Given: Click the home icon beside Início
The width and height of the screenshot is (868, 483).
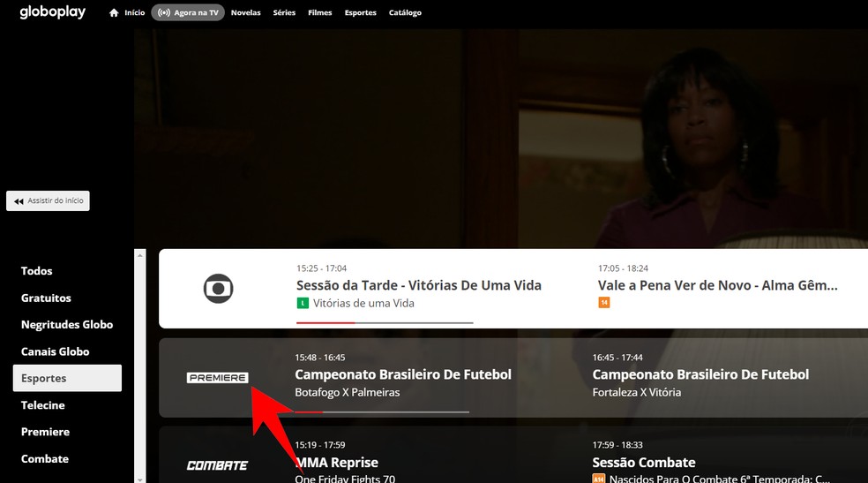Looking at the screenshot, I should [114, 12].
